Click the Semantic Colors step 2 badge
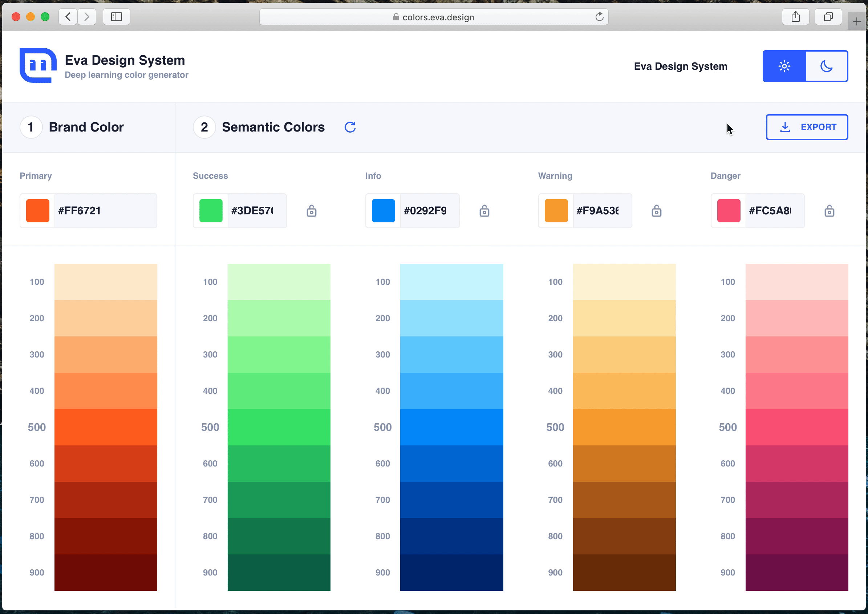Viewport: 868px width, 614px height. [204, 127]
